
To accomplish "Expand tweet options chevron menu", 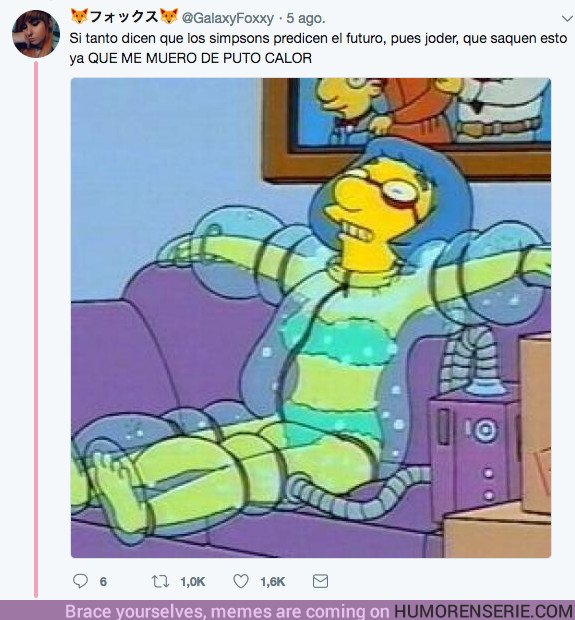I will [x=567, y=18].
